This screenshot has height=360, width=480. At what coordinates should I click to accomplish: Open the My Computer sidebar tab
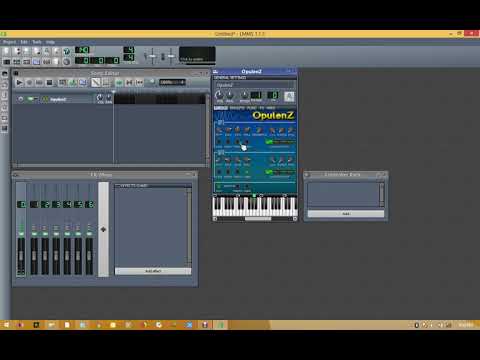coord(5,129)
